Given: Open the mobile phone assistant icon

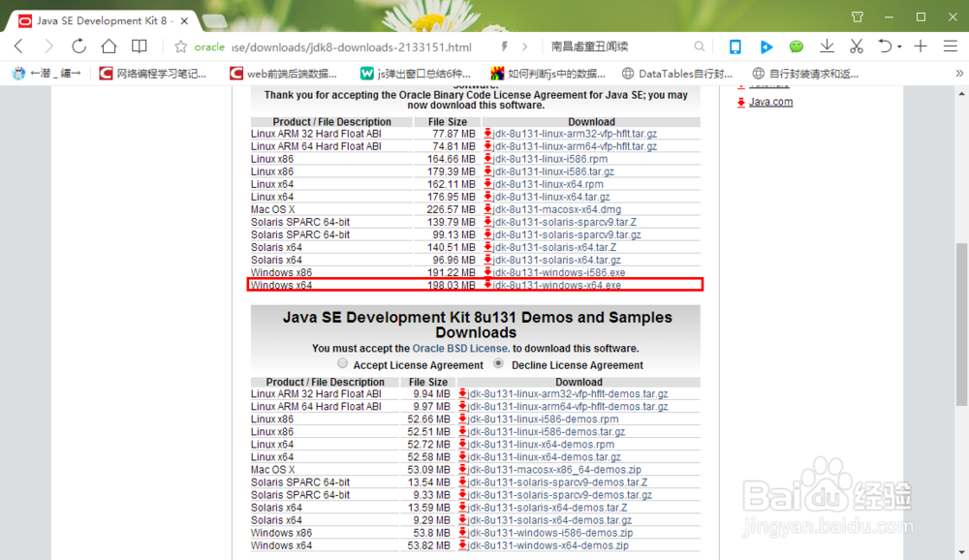Looking at the screenshot, I should [x=735, y=47].
